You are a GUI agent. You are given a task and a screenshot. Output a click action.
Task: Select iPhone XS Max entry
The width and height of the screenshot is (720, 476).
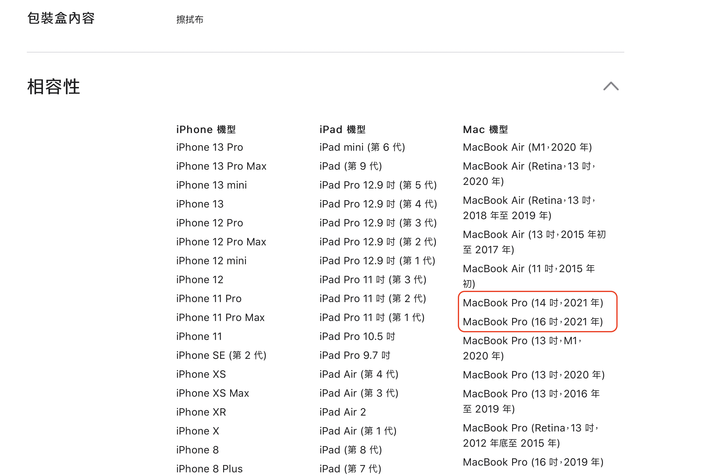point(213,393)
